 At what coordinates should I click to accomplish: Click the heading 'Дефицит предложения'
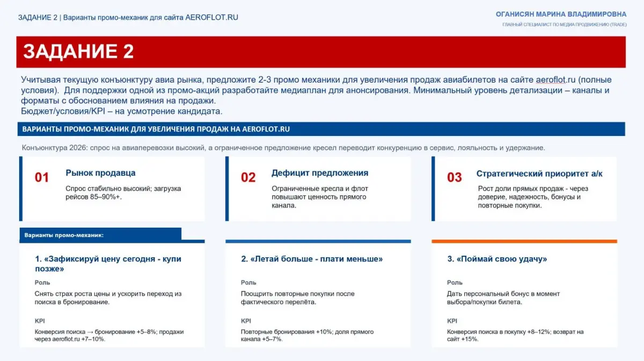[x=320, y=173]
